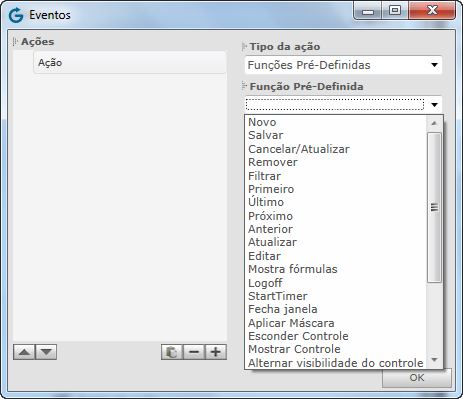Click the OK button

coord(417,378)
